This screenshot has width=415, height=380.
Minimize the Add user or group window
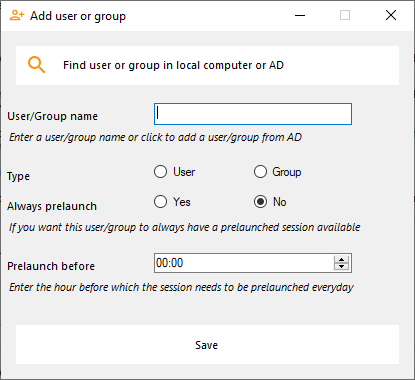click(300, 15)
